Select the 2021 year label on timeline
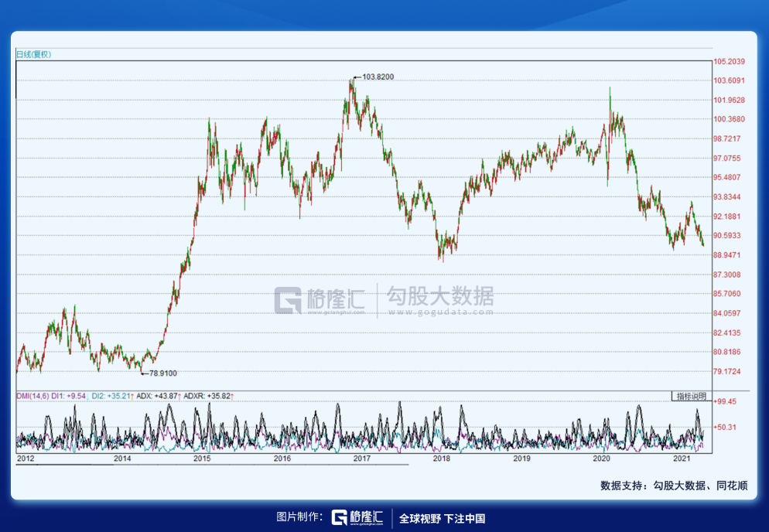This screenshot has width=769, height=532. 682,459
